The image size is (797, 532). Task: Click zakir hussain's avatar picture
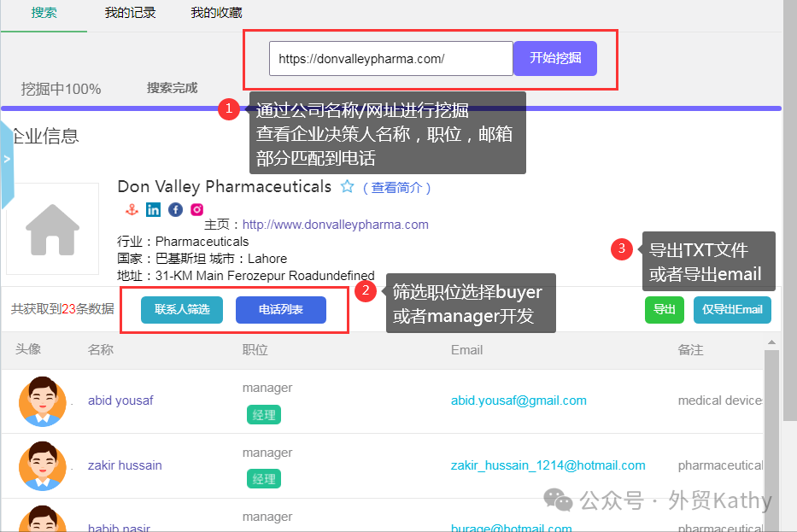pos(42,465)
